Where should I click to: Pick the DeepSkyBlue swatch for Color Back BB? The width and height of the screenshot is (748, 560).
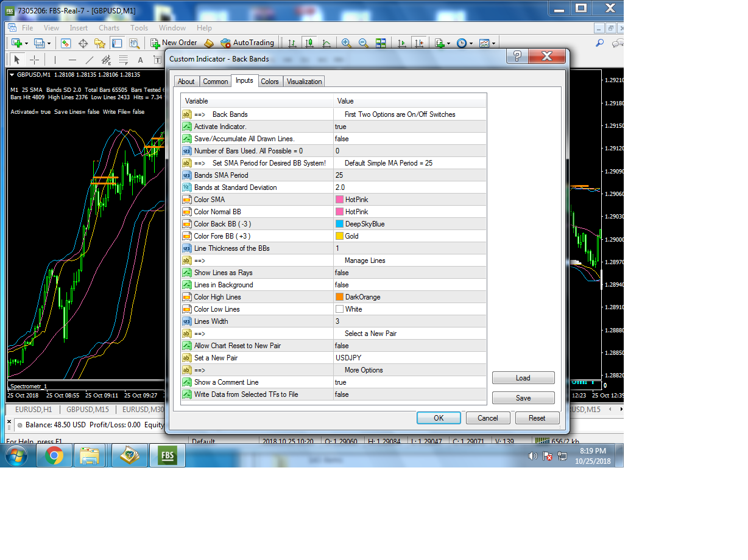pyautogui.click(x=339, y=224)
